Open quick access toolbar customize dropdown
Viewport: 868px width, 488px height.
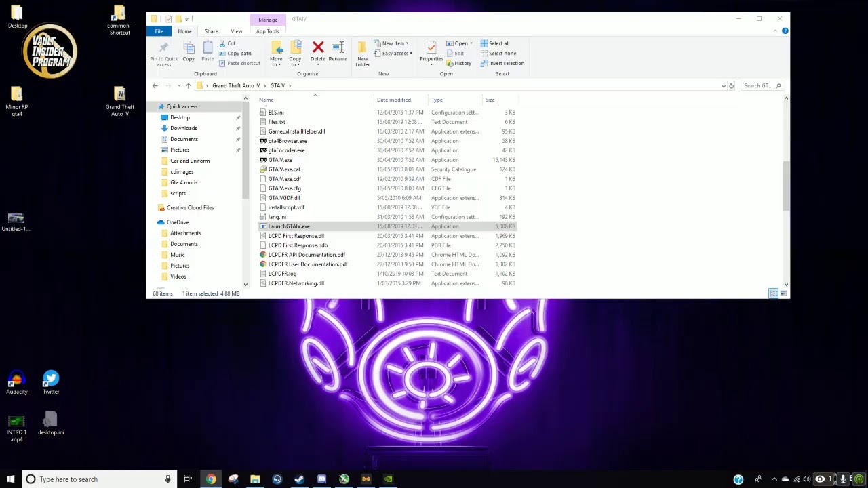(x=186, y=19)
